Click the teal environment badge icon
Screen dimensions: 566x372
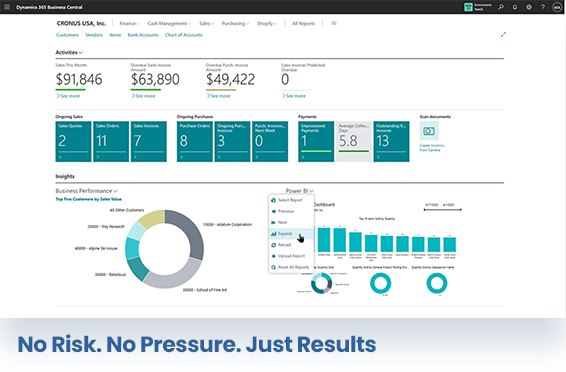[x=468, y=7]
